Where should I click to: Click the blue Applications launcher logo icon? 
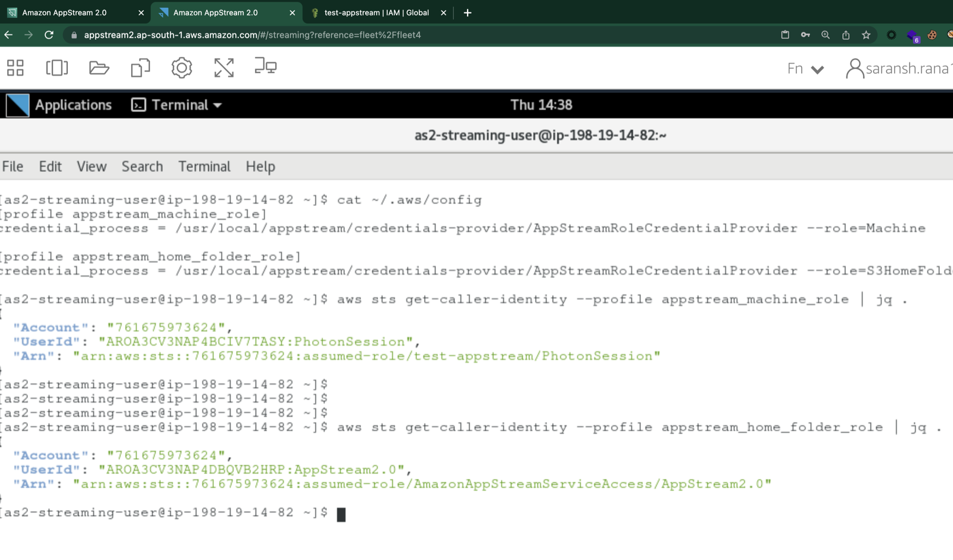[17, 105]
